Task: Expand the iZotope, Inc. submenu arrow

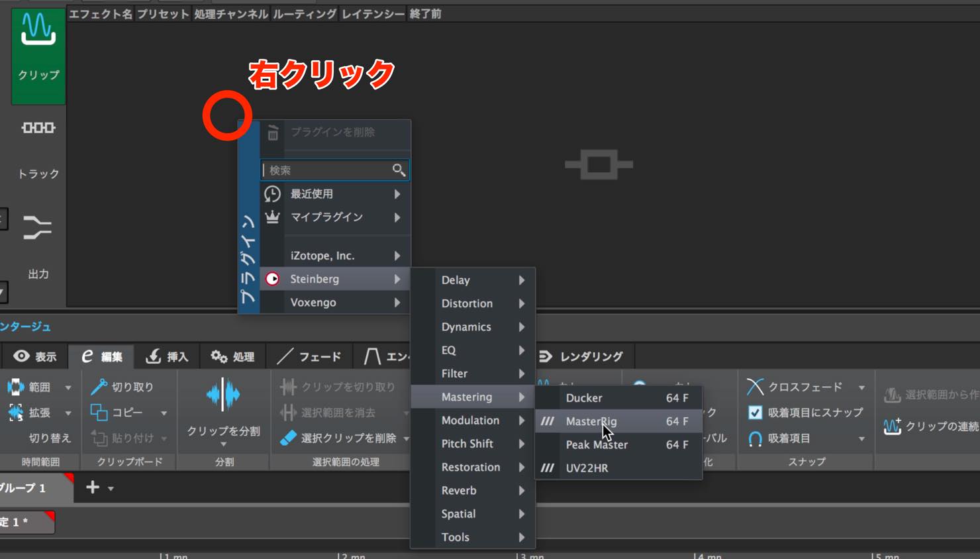Action: 397,256
